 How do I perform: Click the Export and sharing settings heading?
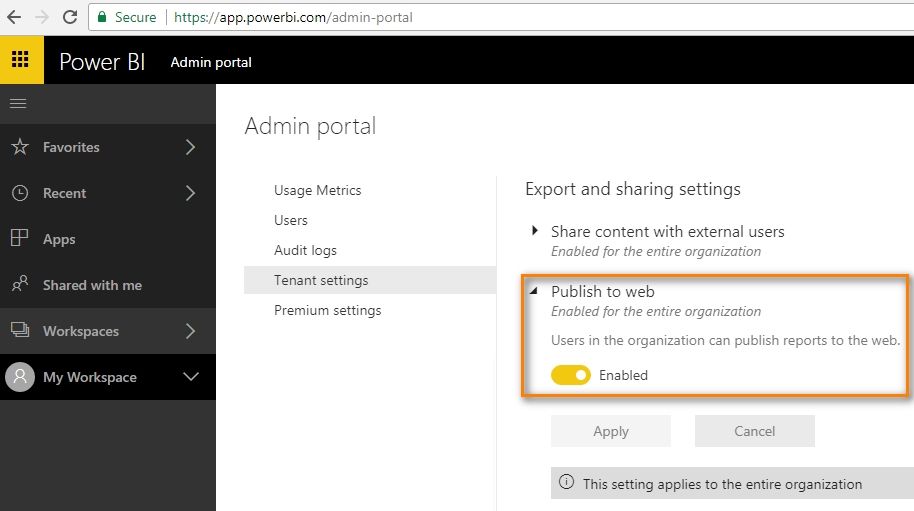click(633, 189)
